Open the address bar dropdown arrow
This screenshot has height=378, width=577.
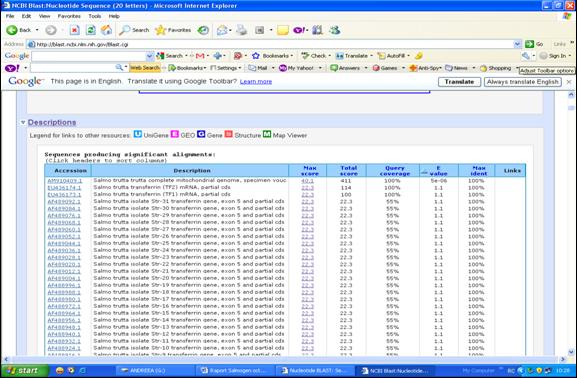click(x=517, y=44)
